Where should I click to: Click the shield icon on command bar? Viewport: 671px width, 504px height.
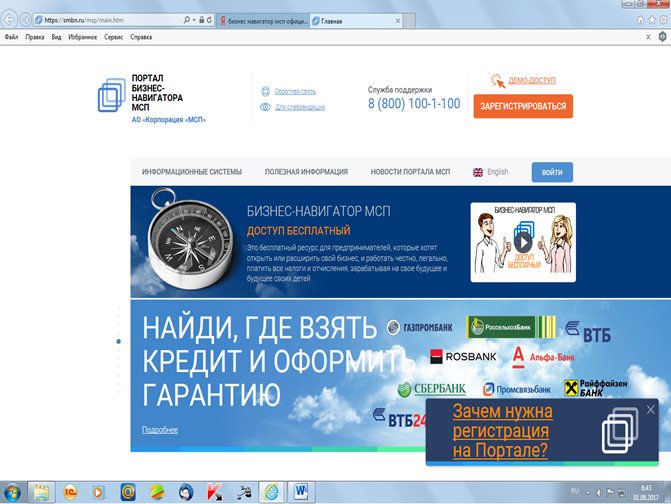pyautogui.click(x=662, y=37)
